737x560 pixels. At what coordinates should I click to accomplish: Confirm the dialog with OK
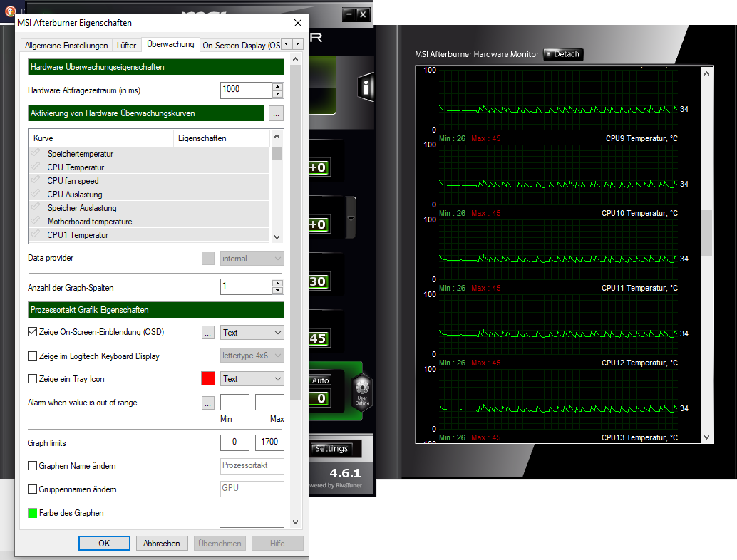[x=104, y=543]
